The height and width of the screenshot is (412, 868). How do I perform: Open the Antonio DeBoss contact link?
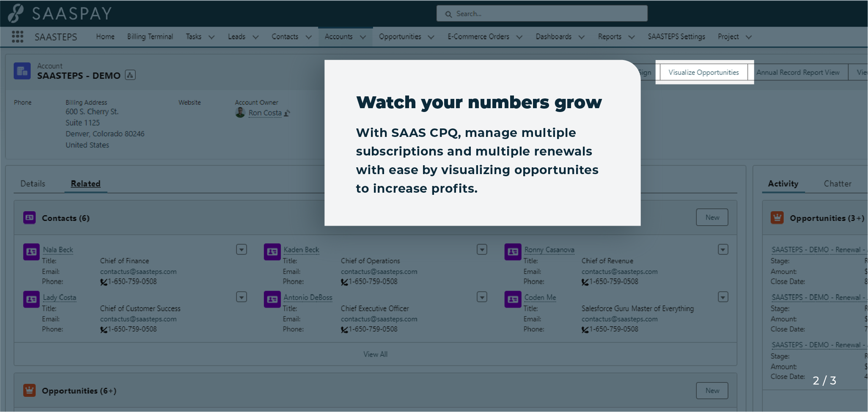point(308,297)
